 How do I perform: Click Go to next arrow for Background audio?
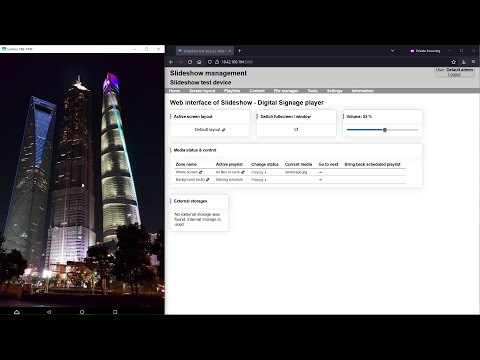click(x=320, y=180)
